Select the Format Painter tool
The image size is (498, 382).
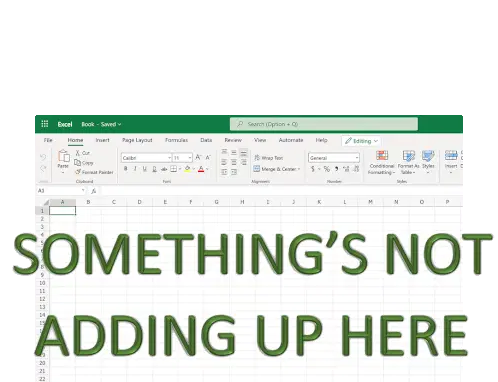coord(94,172)
